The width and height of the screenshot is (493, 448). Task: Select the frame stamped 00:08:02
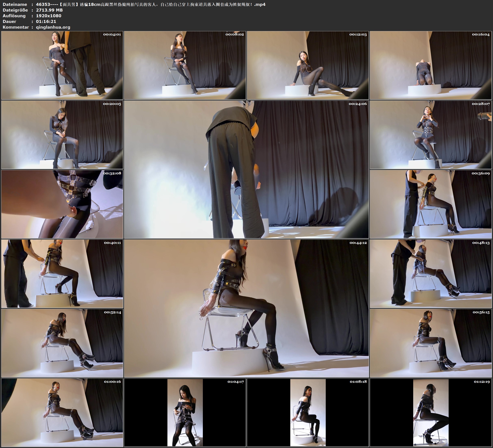(185, 65)
